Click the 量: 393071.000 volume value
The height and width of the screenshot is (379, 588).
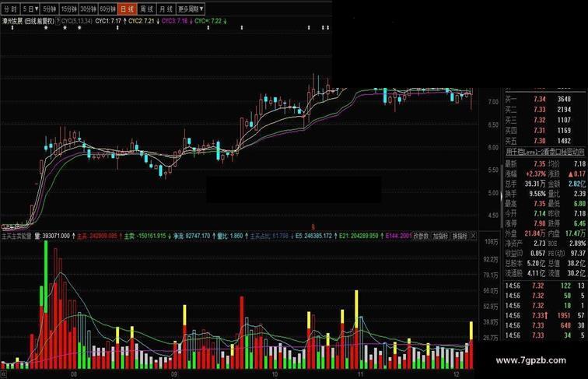click(52, 236)
